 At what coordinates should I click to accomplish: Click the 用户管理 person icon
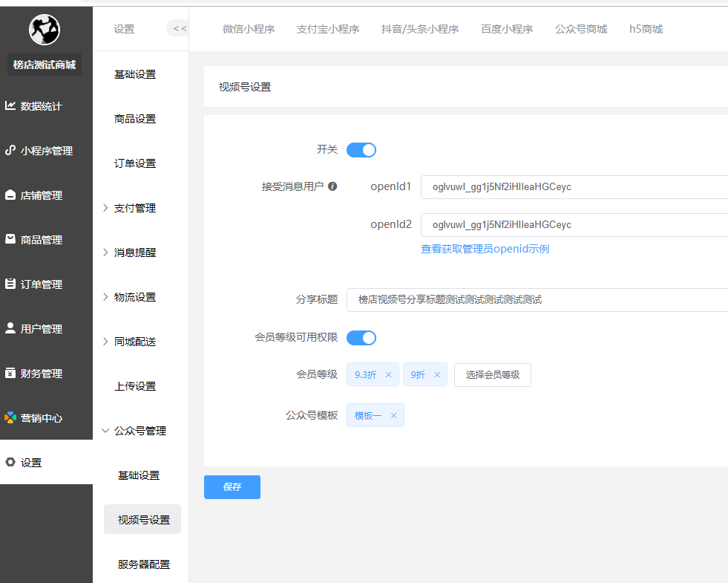click(10, 328)
